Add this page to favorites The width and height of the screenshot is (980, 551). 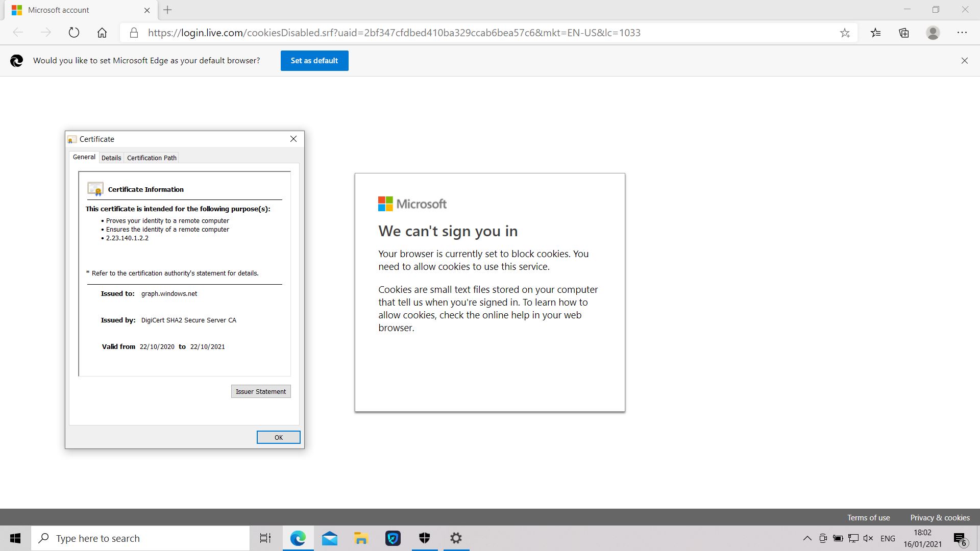pos(845,33)
